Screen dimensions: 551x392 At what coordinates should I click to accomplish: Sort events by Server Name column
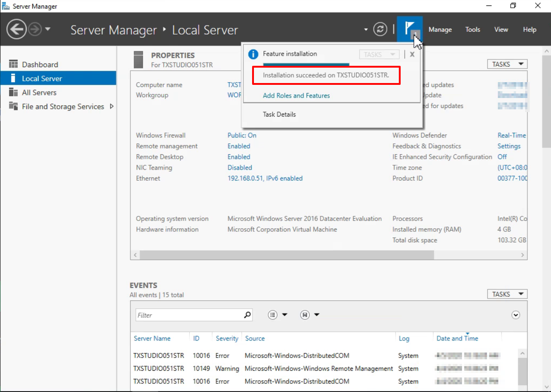152,338
